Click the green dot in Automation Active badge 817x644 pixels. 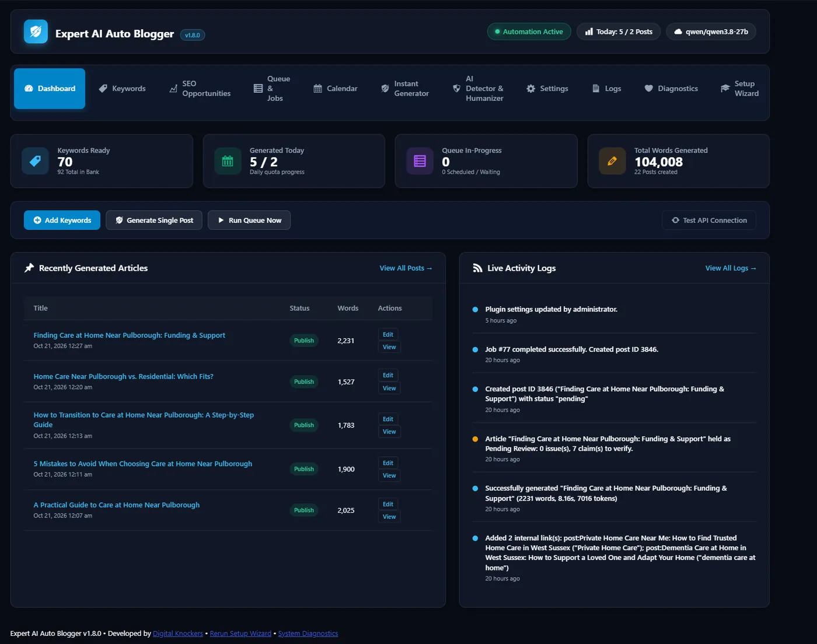(497, 32)
